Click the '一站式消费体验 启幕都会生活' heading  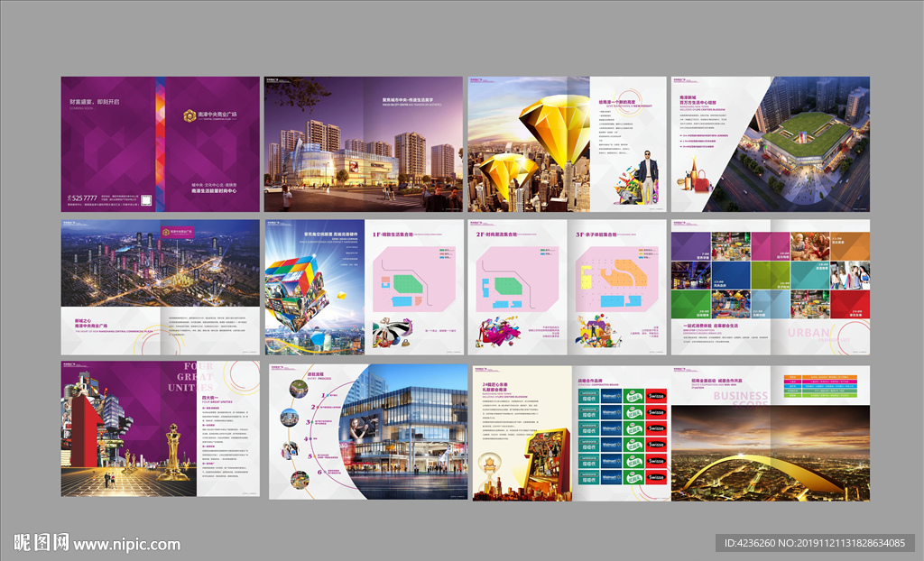click(710, 326)
